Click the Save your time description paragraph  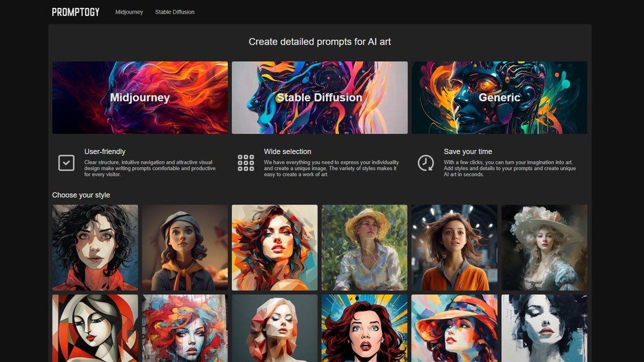tap(509, 169)
